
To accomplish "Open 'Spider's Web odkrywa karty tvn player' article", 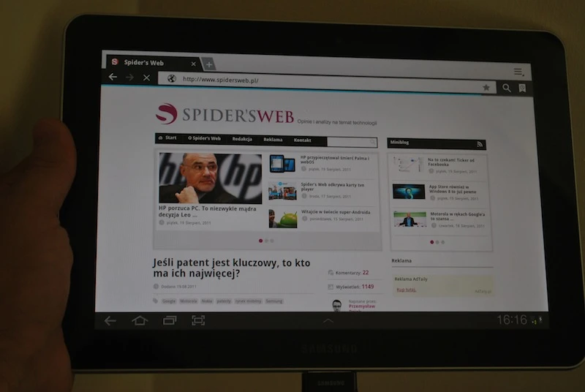I will pos(333,187).
